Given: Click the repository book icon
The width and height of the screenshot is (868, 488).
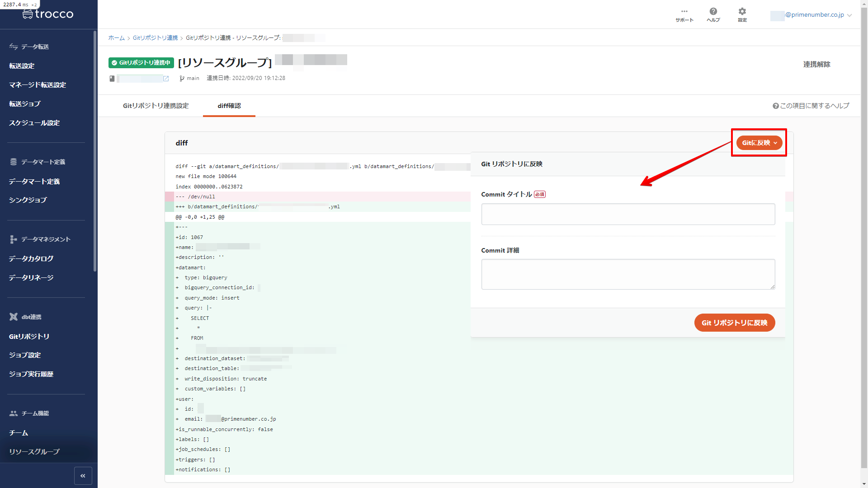Looking at the screenshot, I should [x=112, y=79].
